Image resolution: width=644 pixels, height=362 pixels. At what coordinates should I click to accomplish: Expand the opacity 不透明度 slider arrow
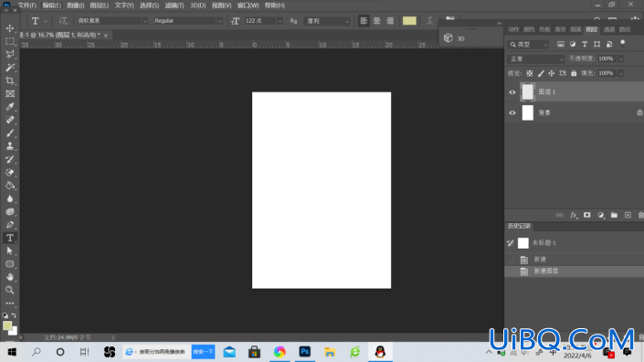pyautogui.click(x=620, y=59)
